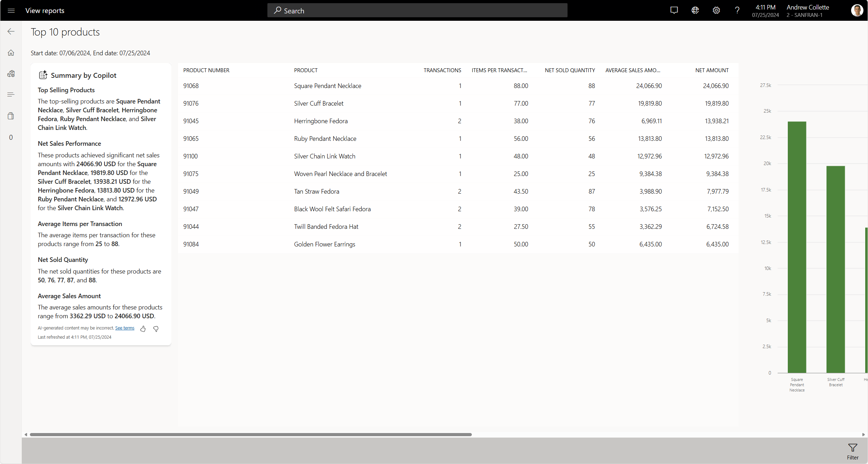
Task: Open the Search bar
Action: coord(417,10)
